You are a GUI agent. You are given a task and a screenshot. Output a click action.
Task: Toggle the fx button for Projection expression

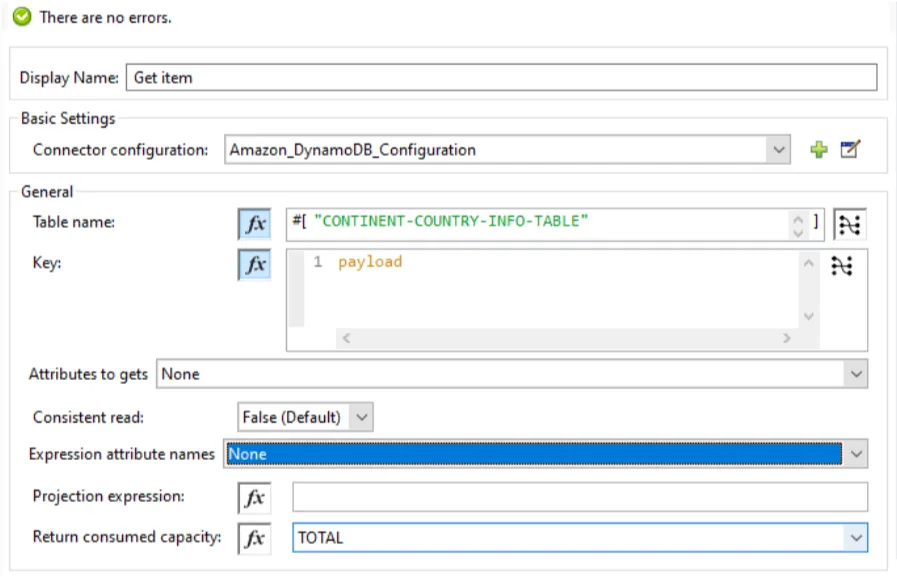255,498
